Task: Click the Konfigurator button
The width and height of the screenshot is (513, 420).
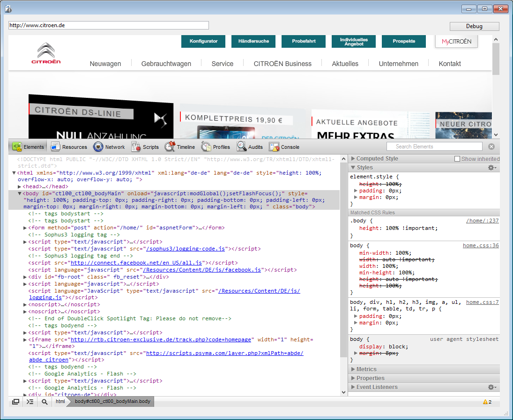Action: (203, 41)
